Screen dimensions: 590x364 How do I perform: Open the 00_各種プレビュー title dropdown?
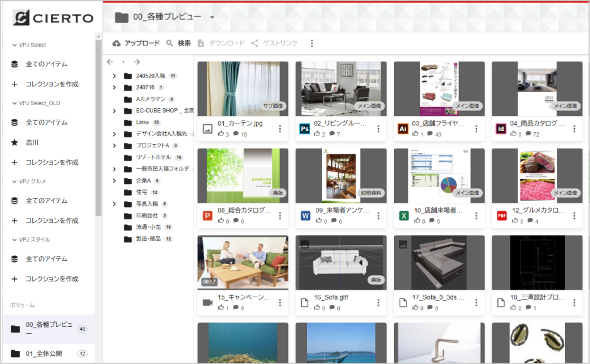212,18
